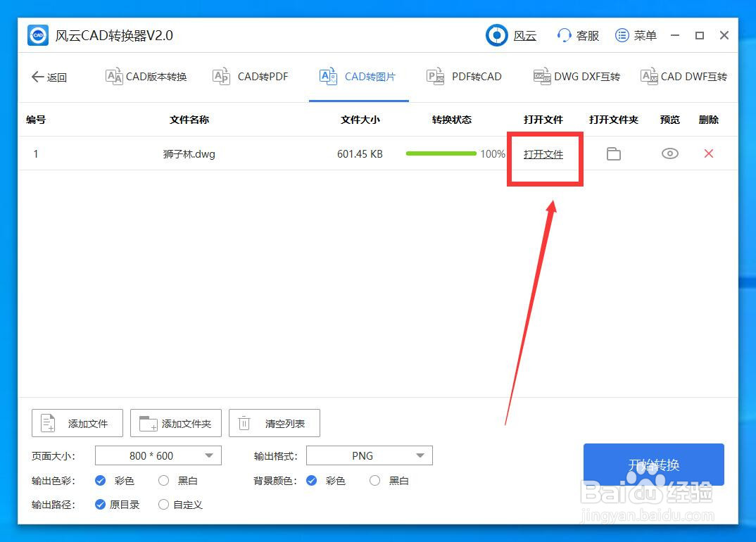Viewport: 756px width, 542px height.
Task: Delete 狮子林.dwg using the red X
Action: pyautogui.click(x=708, y=153)
